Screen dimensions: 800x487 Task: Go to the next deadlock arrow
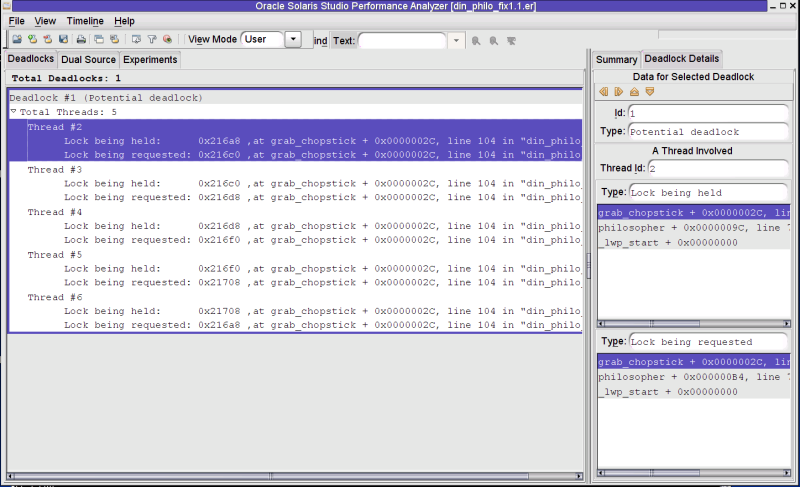619,92
